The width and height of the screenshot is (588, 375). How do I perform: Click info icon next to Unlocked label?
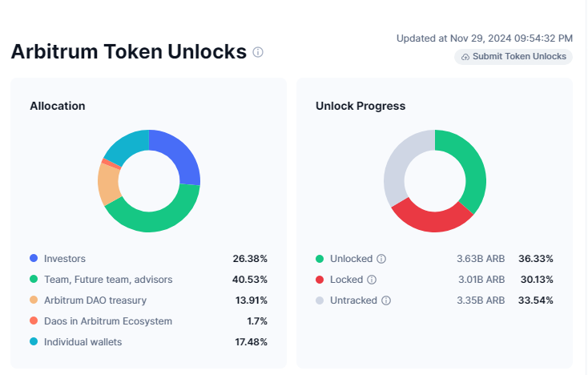click(x=381, y=259)
